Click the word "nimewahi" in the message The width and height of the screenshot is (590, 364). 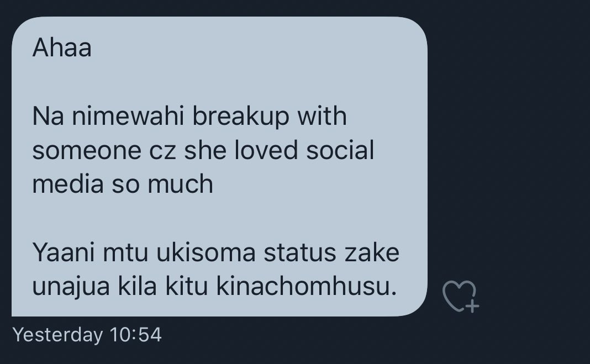(x=128, y=116)
